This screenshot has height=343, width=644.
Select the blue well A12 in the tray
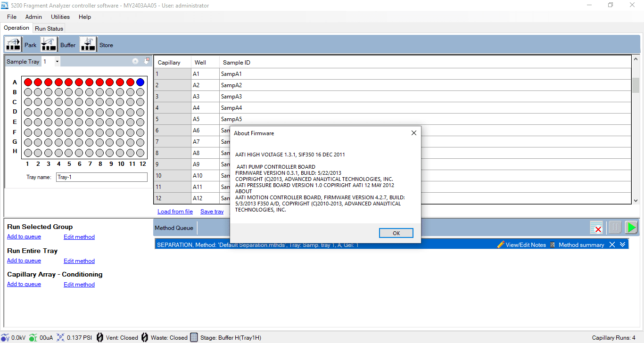(140, 82)
